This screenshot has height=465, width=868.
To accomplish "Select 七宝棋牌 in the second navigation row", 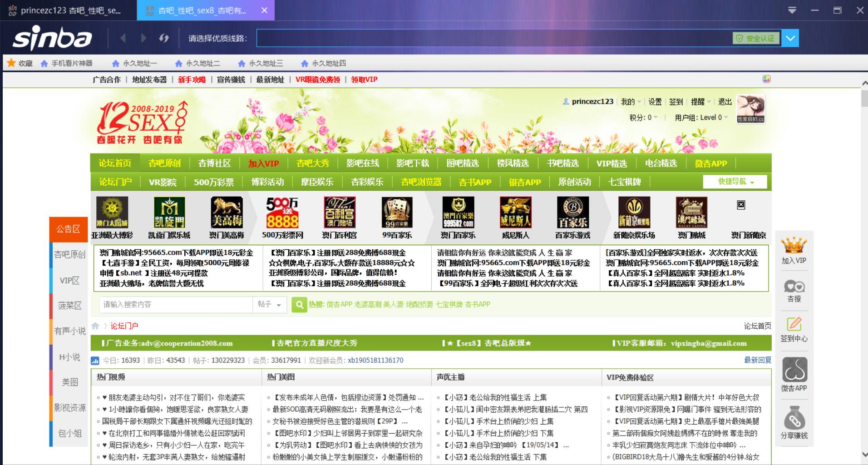I will [x=625, y=182].
